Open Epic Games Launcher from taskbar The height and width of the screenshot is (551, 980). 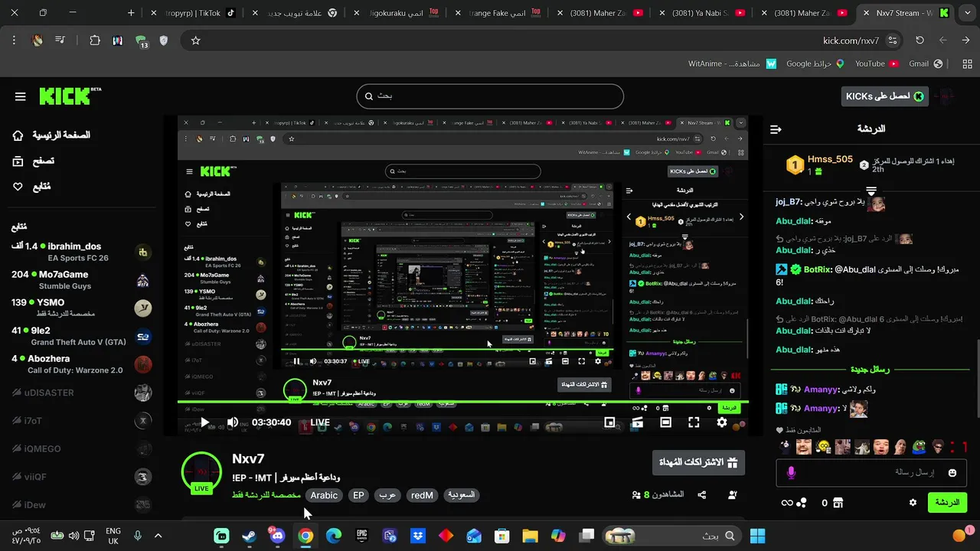(361, 536)
